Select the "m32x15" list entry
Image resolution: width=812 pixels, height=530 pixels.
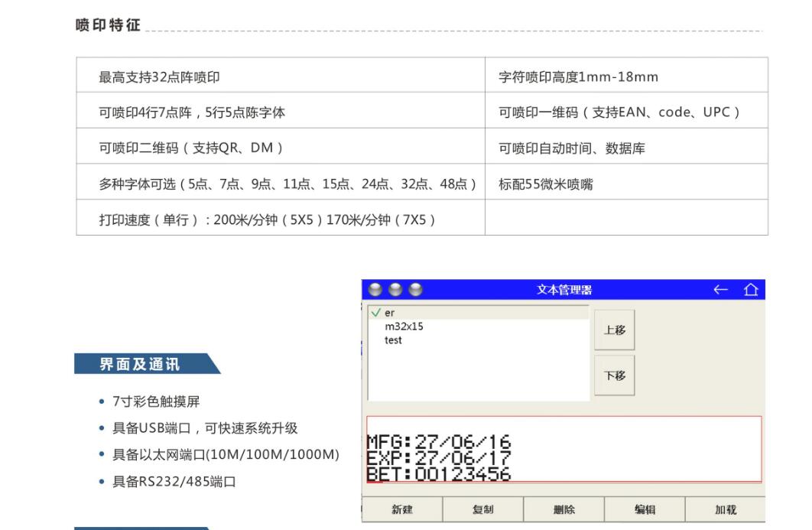pos(479,327)
